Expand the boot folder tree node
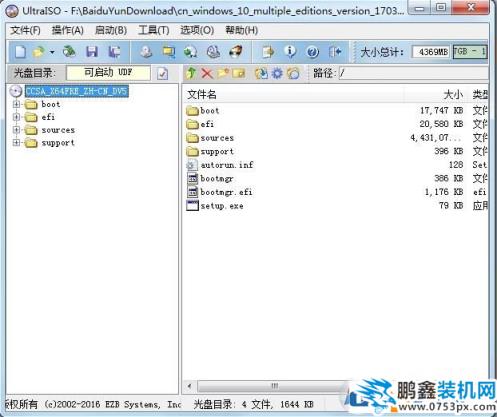497x417 pixels. [16, 104]
